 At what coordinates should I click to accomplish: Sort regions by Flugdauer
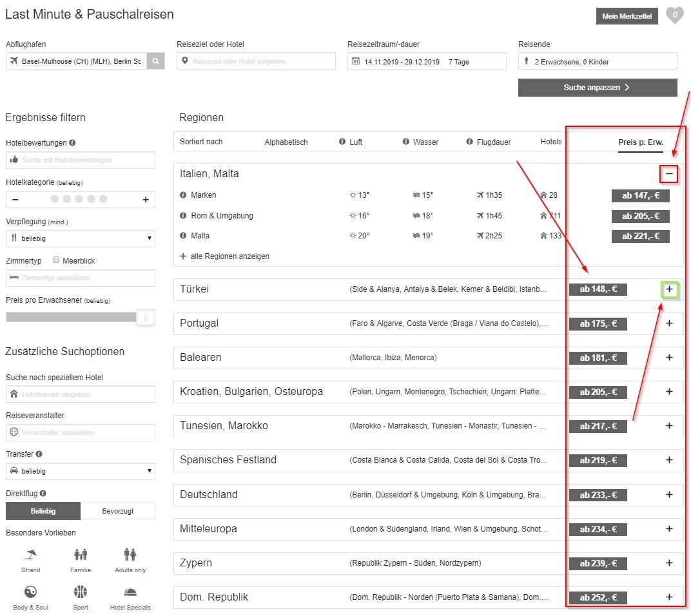tap(493, 142)
